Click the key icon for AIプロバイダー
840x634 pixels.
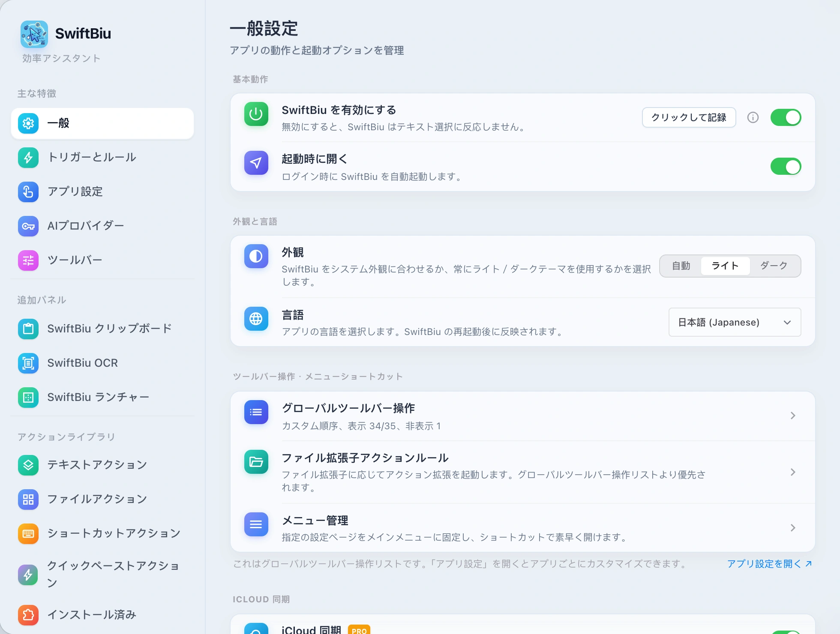28,226
